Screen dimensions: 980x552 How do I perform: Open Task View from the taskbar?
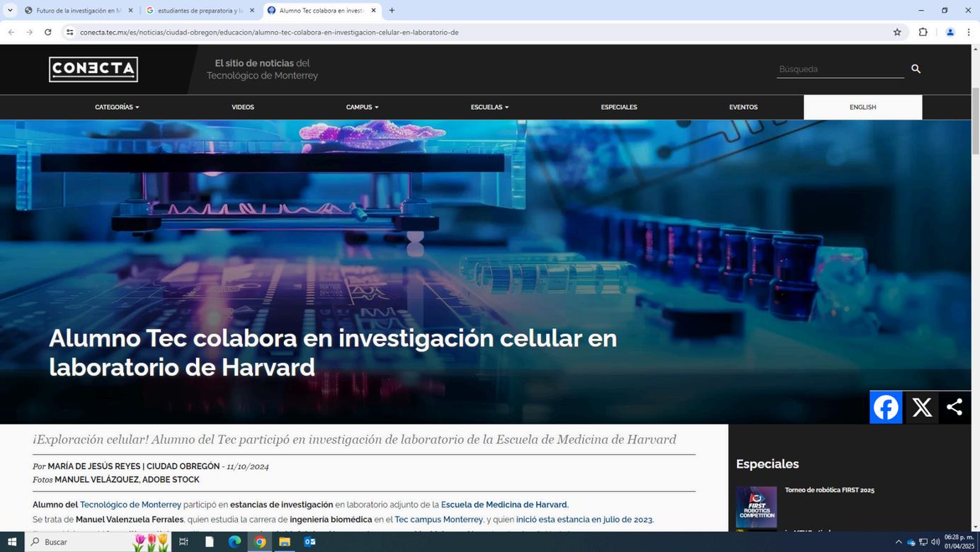click(x=183, y=542)
